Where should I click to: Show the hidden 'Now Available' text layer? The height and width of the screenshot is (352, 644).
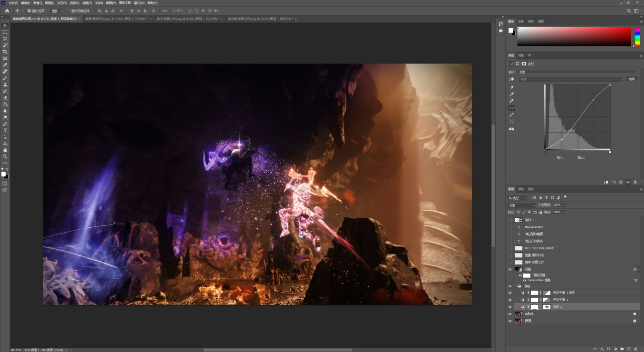510,227
